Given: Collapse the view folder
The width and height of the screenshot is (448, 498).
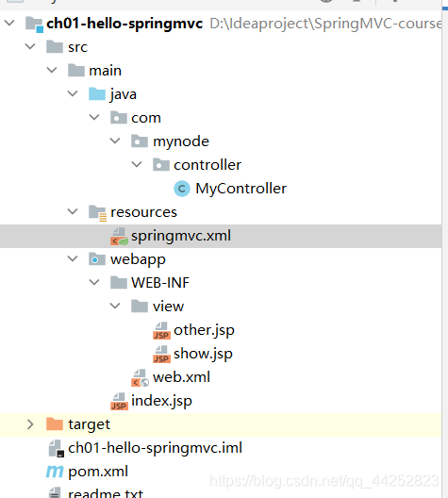Looking at the screenshot, I should click(115, 307).
